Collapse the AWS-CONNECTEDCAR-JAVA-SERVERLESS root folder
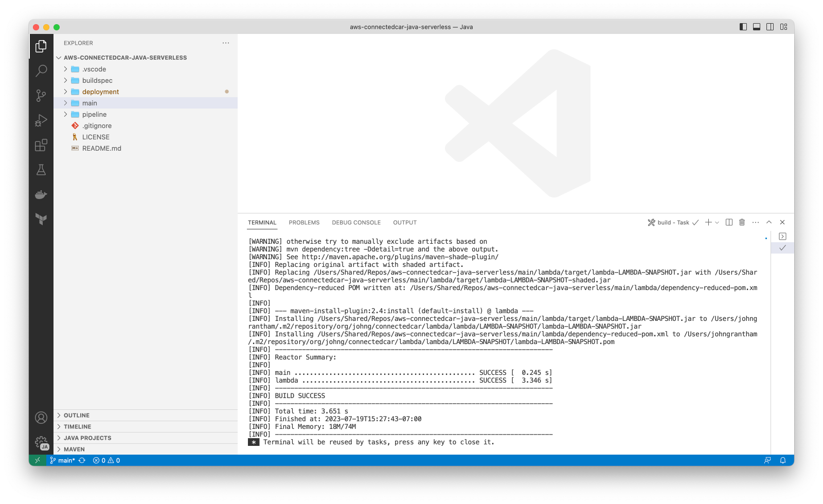This screenshot has width=823, height=504. [x=59, y=58]
